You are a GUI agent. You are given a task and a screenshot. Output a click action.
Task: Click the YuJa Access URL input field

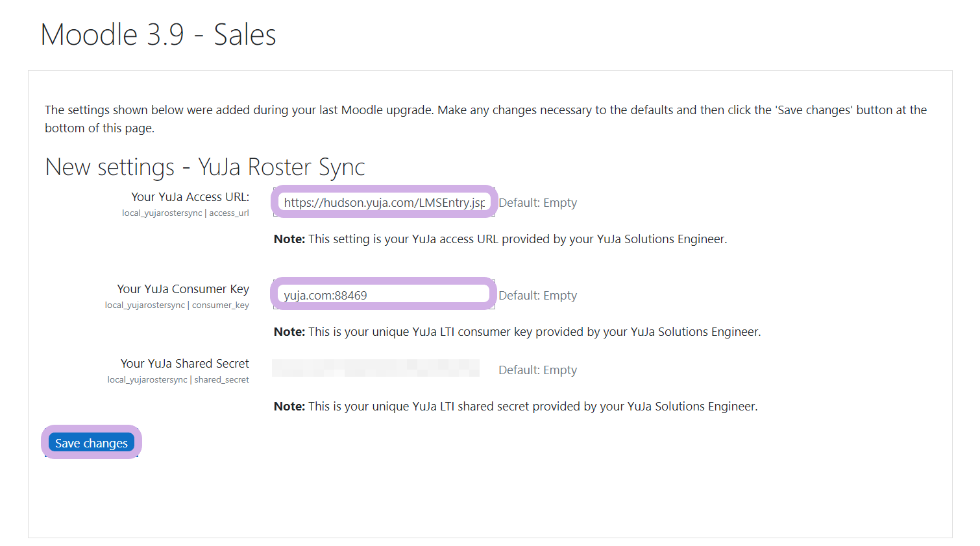(x=384, y=202)
